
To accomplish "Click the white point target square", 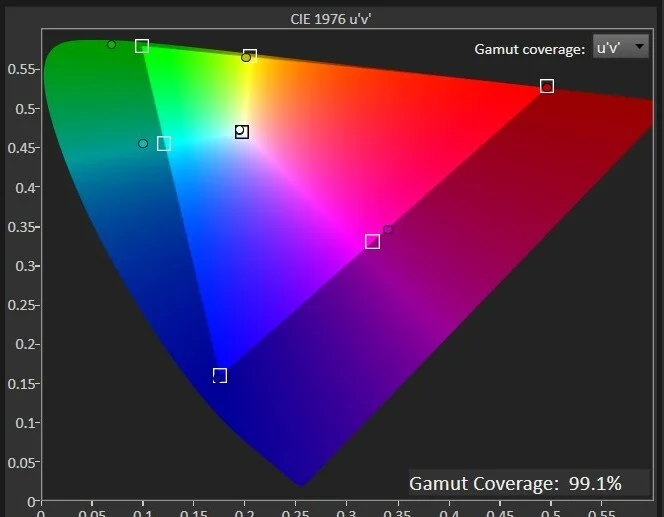I will 242,132.
